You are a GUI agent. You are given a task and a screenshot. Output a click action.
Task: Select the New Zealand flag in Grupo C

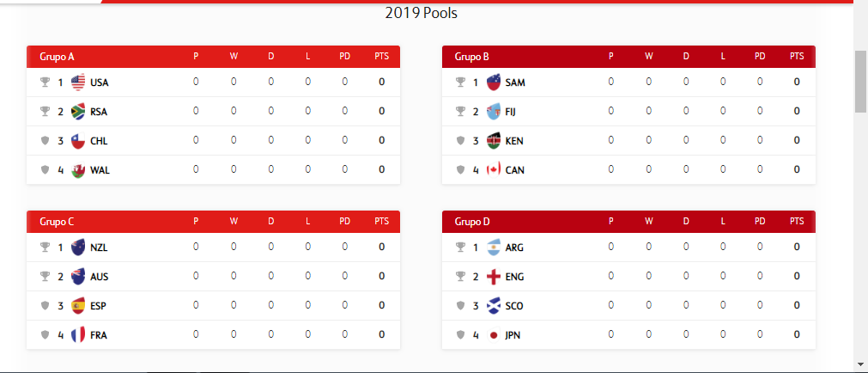click(x=78, y=248)
